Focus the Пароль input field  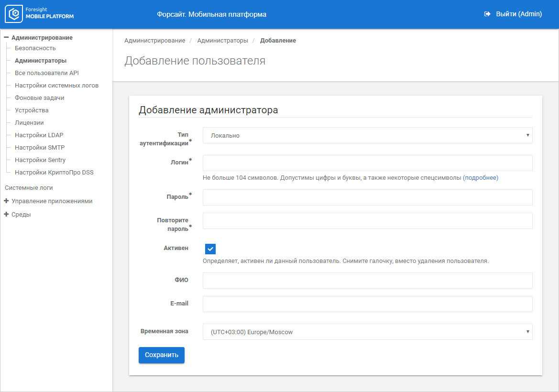click(x=367, y=197)
